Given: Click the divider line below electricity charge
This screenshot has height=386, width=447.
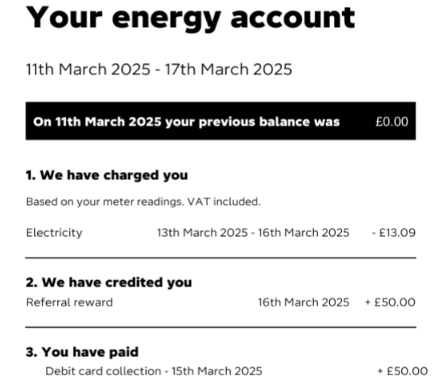Looking at the screenshot, I should 221,258.
